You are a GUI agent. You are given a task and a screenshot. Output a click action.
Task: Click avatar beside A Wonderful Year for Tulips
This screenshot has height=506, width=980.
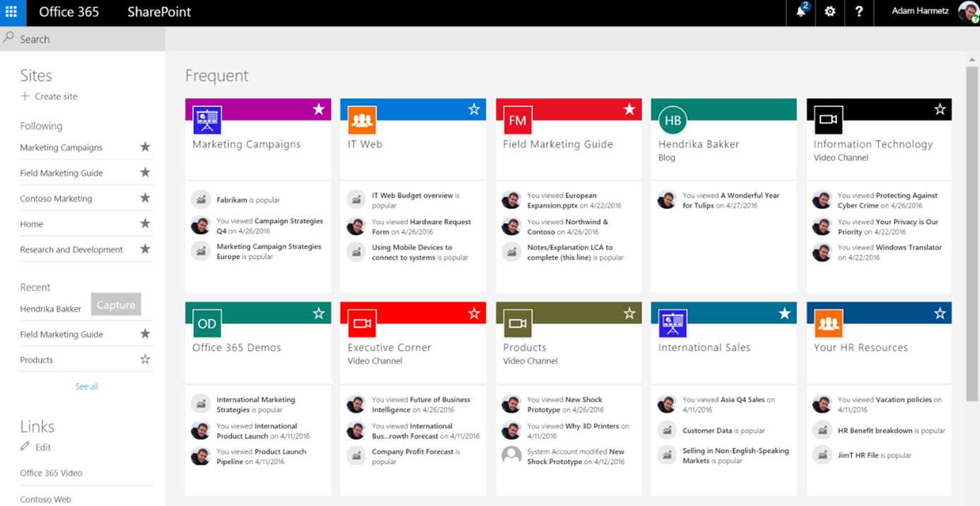coord(667,200)
